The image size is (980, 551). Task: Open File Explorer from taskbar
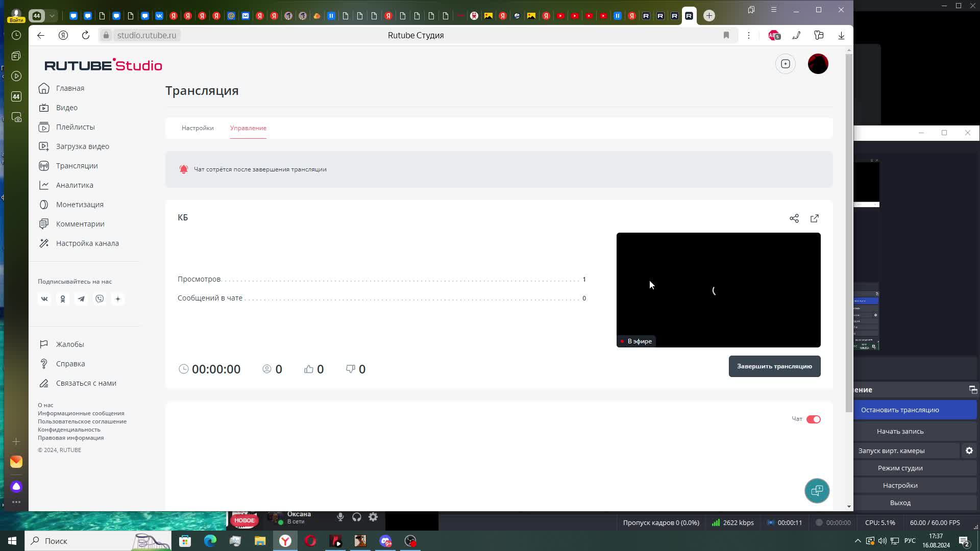pyautogui.click(x=260, y=541)
